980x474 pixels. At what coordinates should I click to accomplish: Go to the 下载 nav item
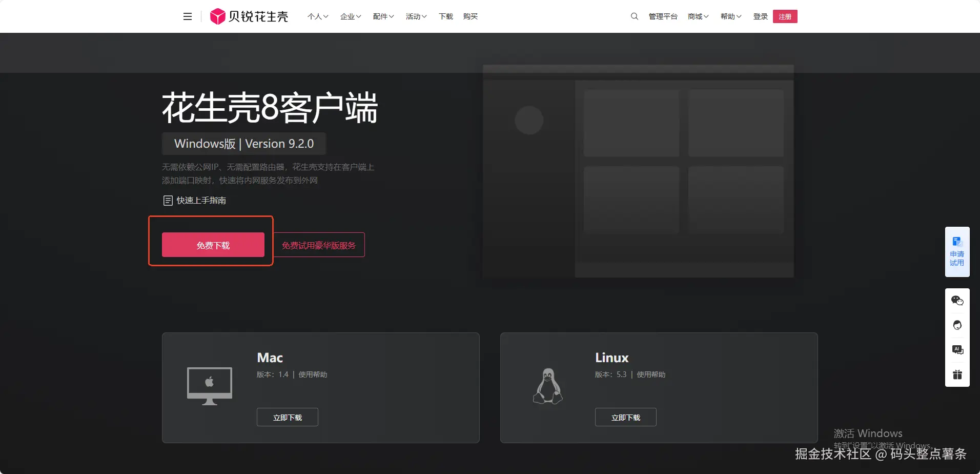[446, 16]
